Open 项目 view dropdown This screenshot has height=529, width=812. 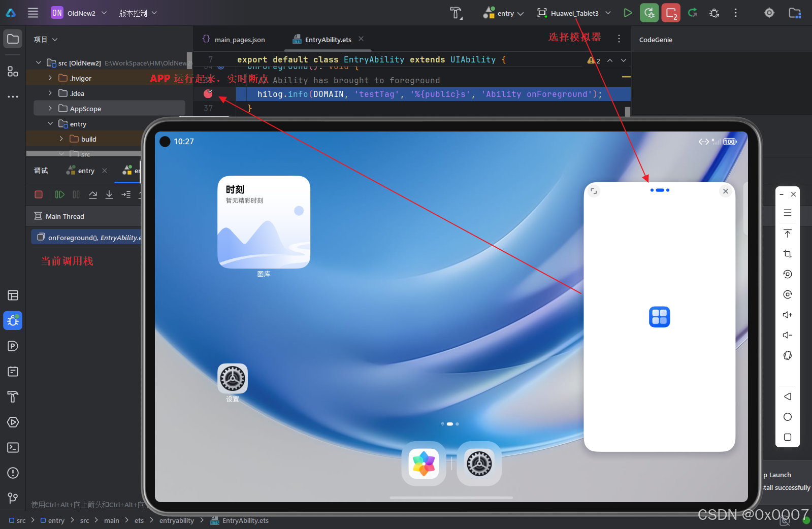[x=46, y=40]
